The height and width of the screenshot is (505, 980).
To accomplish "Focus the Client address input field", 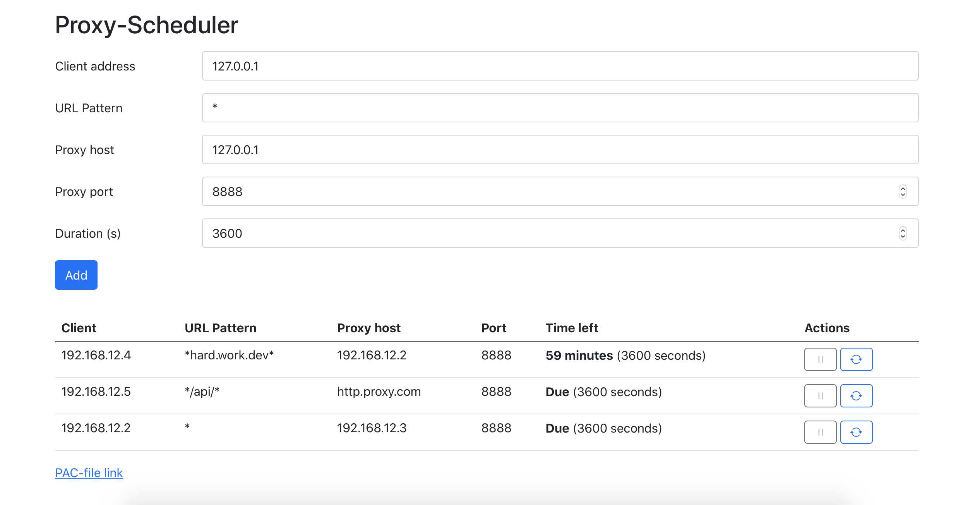I will (560, 66).
